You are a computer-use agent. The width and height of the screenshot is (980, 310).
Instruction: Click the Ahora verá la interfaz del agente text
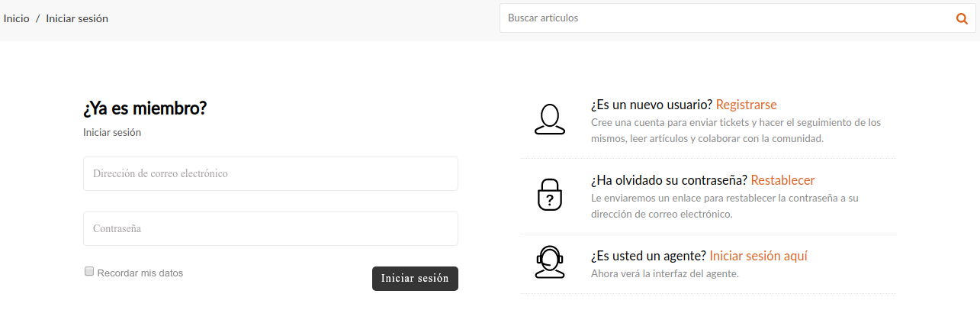(x=665, y=273)
